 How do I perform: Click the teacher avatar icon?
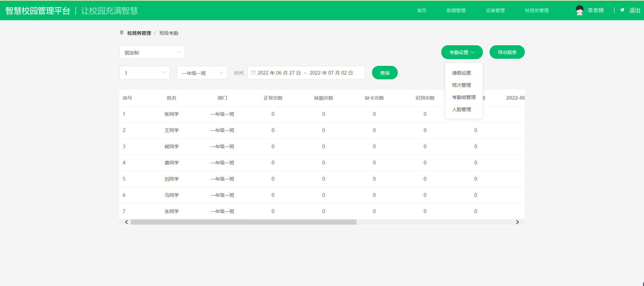(579, 10)
